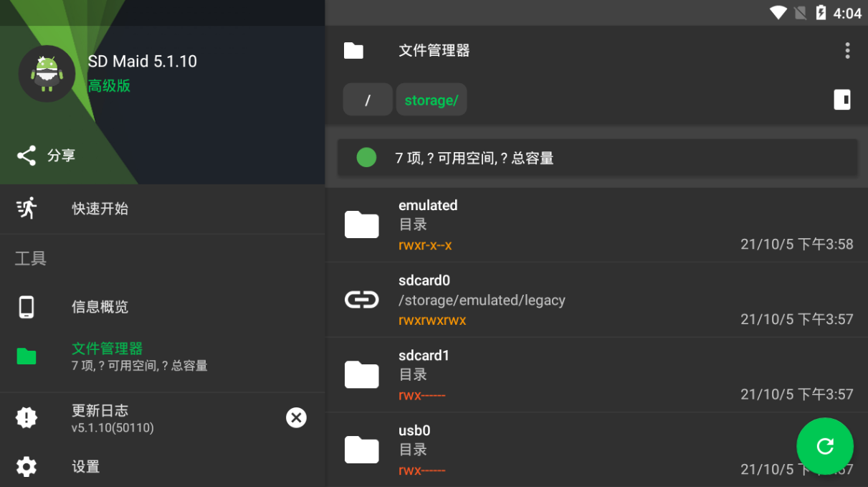Click the 快速开始 runner icon

click(x=27, y=208)
